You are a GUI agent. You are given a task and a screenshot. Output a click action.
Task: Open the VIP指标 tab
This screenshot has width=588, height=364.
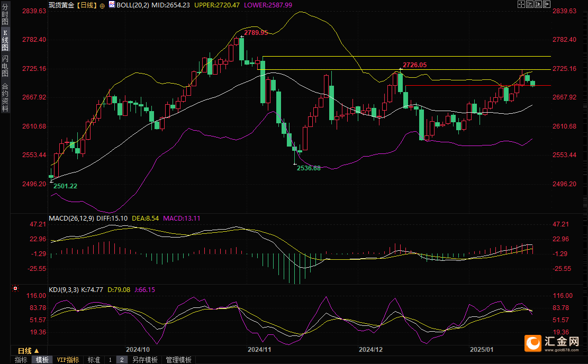(68, 360)
